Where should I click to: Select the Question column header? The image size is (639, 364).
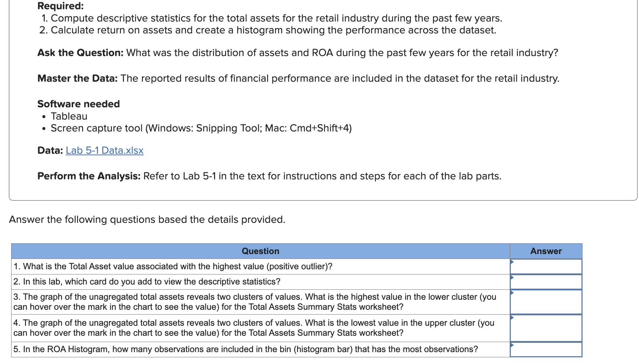(260, 251)
